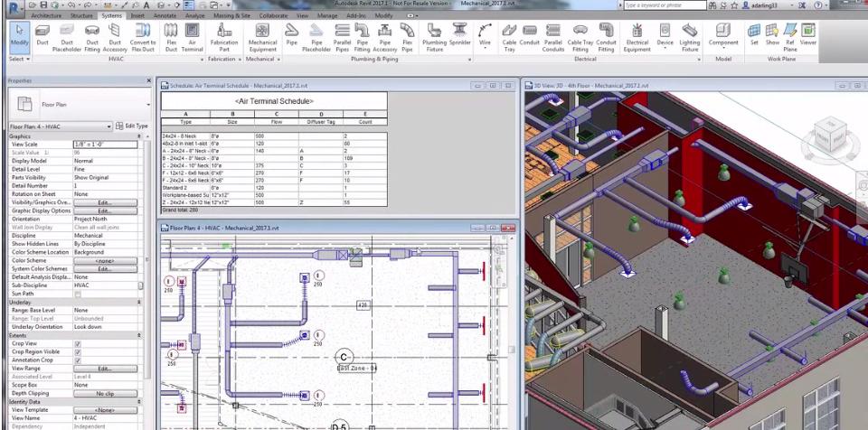Click the keyword search input field

tap(665, 5)
